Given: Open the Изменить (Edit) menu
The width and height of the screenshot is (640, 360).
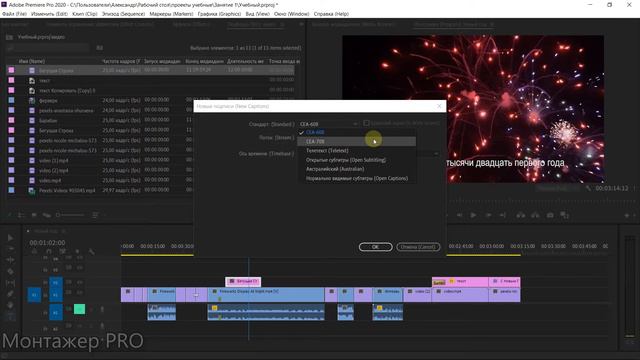Looking at the screenshot, I should (49, 14).
